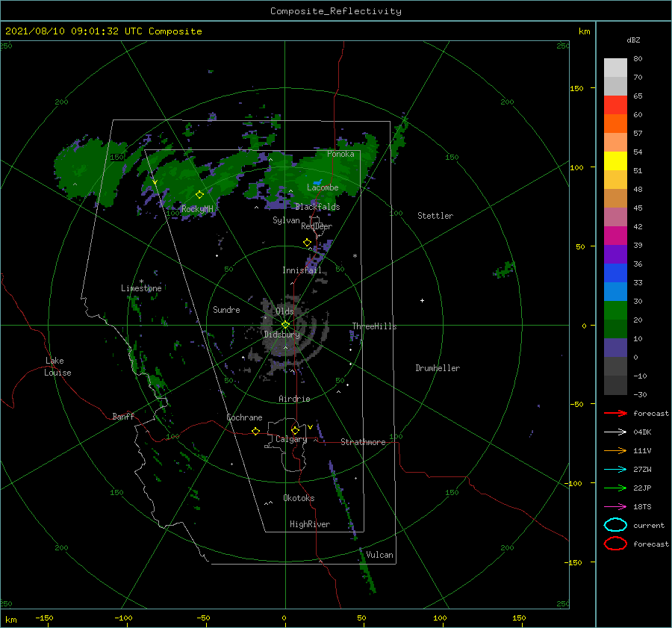The height and width of the screenshot is (628, 672).
Task: Click the Drumheller city label
Action: pos(438,368)
